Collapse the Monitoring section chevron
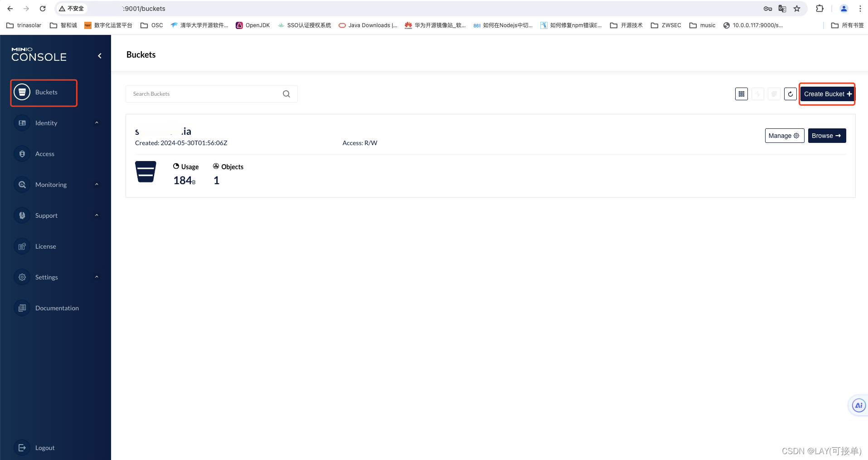Image resolution: width=868 pixels, height=460 pixels. 96,184
